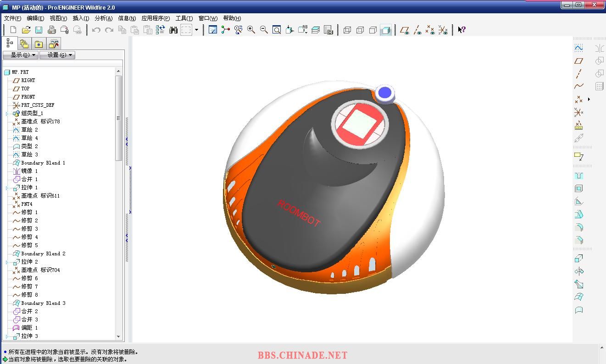Viewport: 606px width, 364px height.
Task: Switch to no hidden display mode
Action: 373,30
